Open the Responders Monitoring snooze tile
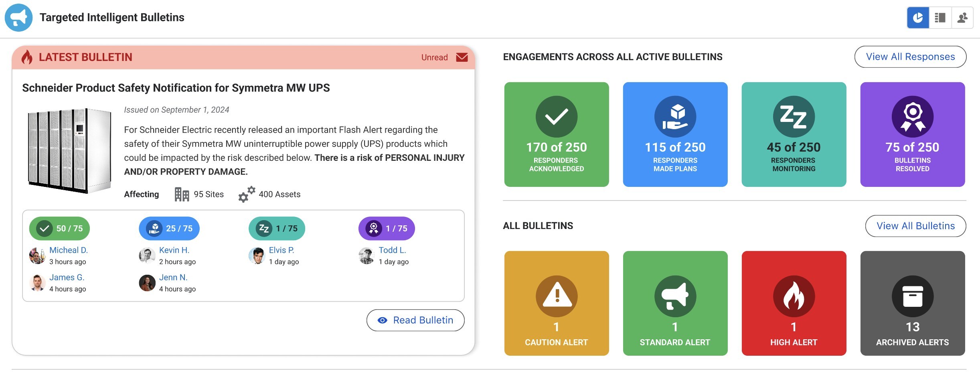 point(794,134)
